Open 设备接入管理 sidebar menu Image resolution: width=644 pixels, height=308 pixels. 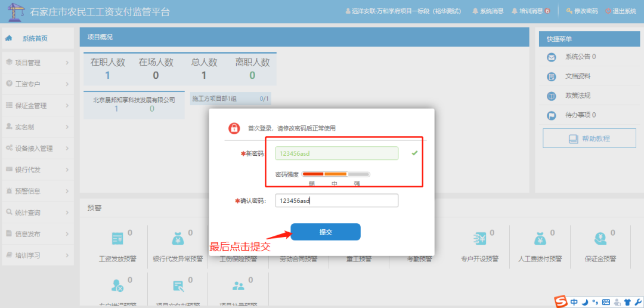pyautogui.click(x=38, y=149)
